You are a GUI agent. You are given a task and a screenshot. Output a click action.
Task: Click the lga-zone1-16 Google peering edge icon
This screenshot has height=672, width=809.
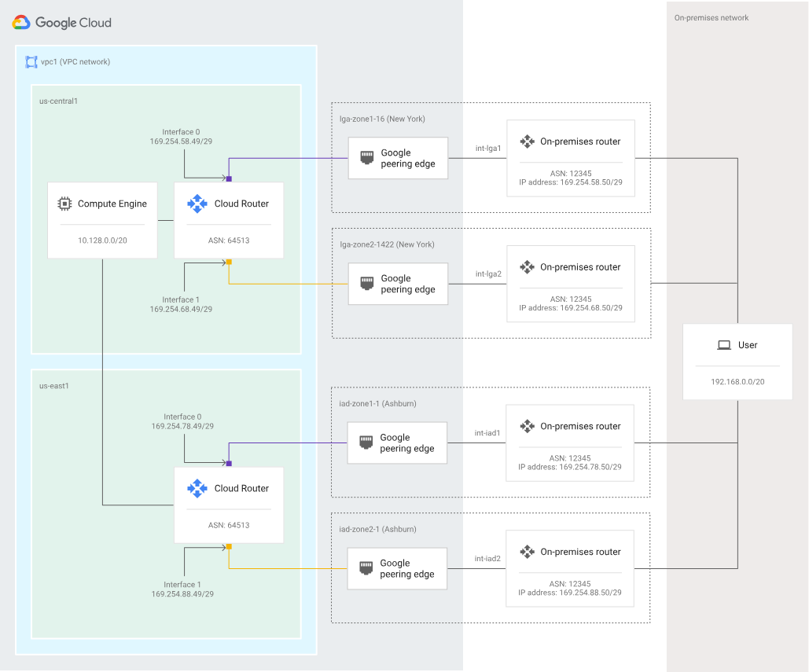[367, 157]
